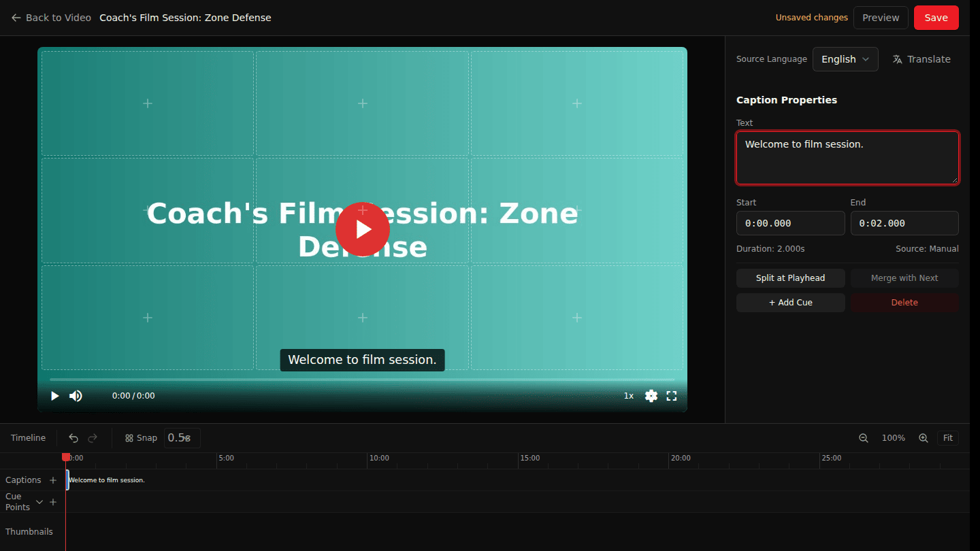This screenshot has width=980, height=551.
Task: Click the undo arrow in the timeline toolbar
Action: coord(73,438)
